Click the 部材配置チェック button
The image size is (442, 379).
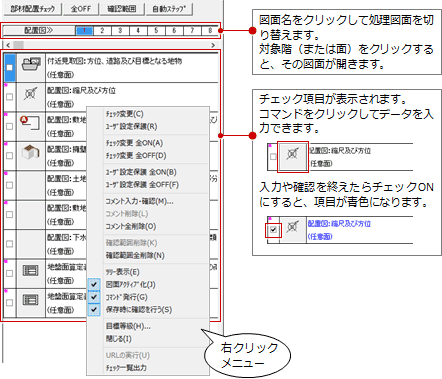33,9
